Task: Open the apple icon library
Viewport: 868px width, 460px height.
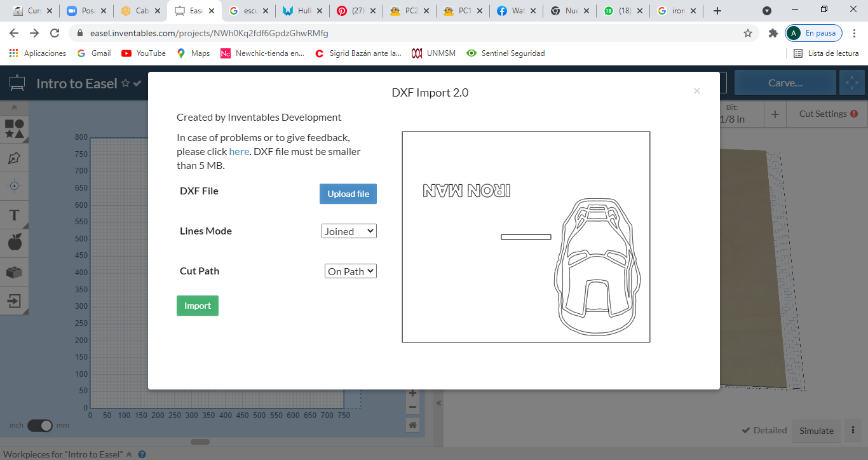Action: click(x=14, y=243)
